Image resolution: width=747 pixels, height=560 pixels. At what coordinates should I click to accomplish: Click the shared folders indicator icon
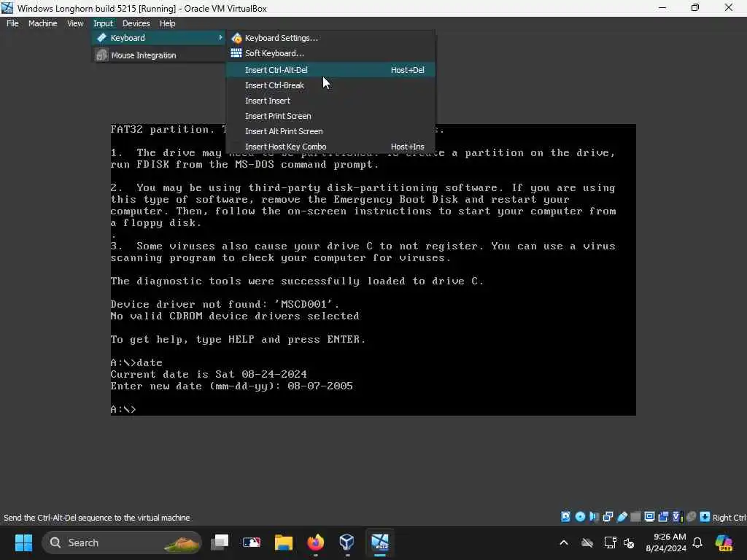pos(635,517)
